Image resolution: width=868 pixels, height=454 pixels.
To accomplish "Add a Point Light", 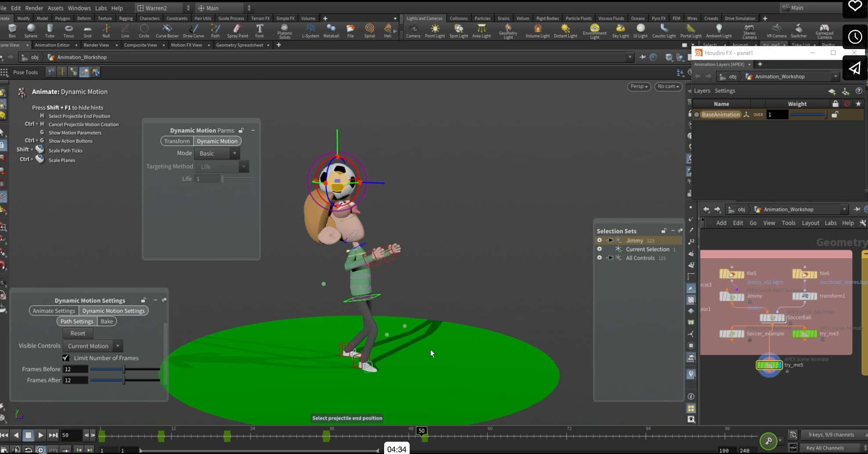I will coord(435,31).
